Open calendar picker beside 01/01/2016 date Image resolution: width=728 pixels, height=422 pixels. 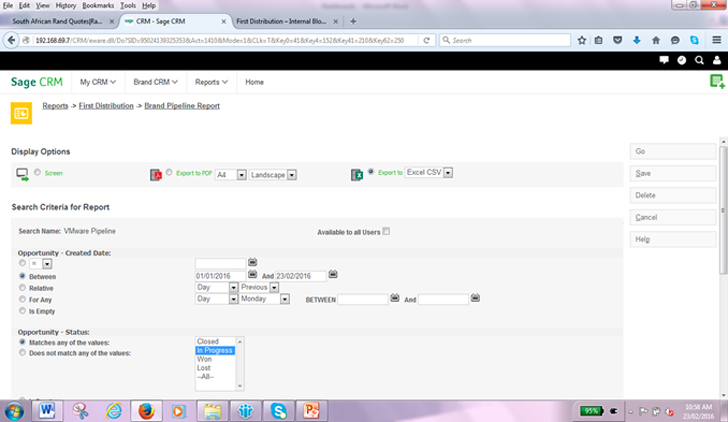(252, 274)
